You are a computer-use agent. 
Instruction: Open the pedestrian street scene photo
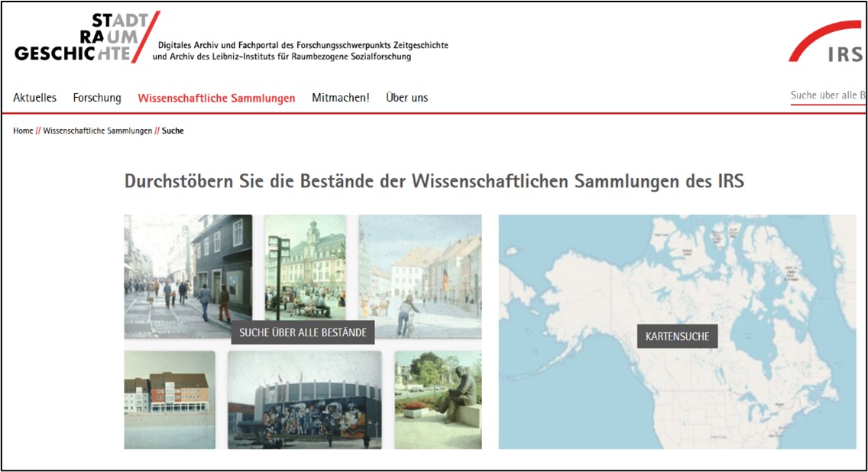point(176,267)
